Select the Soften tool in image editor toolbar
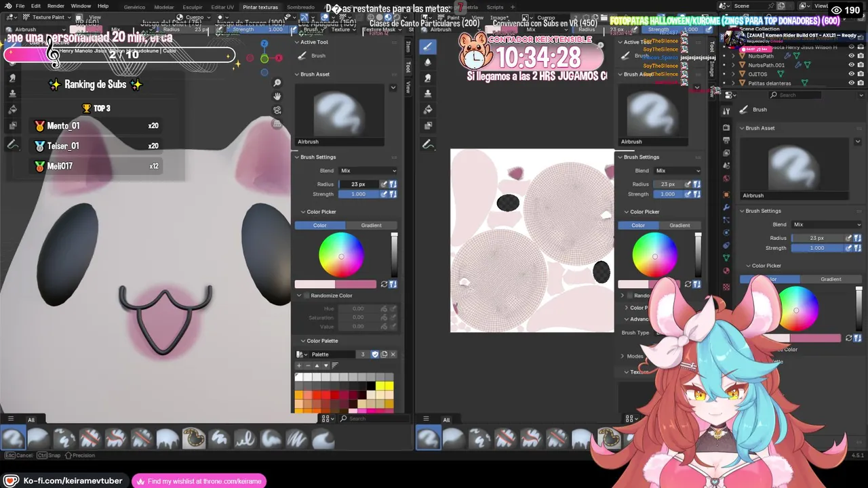The image size is (868, 488). point(427,62)
